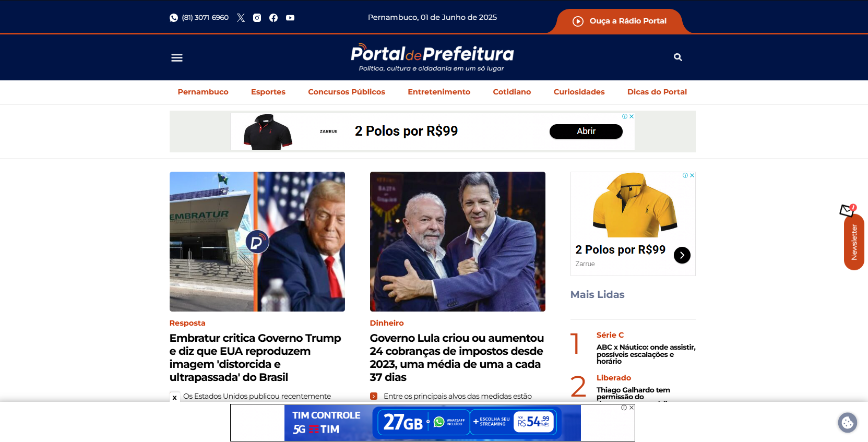Open the WhatsApp phone number link
This screenshot has height=442, width=868.
pos(199,18)
